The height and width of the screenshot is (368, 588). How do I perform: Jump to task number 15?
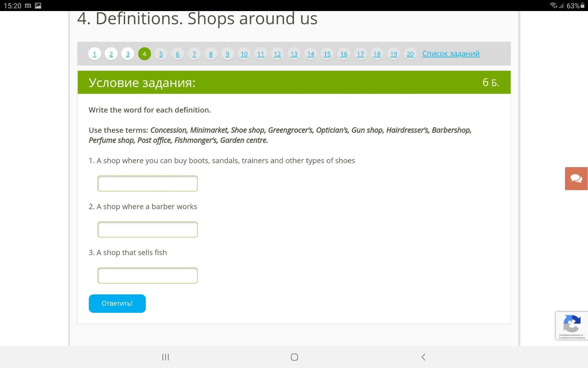(x=327, y=54)
